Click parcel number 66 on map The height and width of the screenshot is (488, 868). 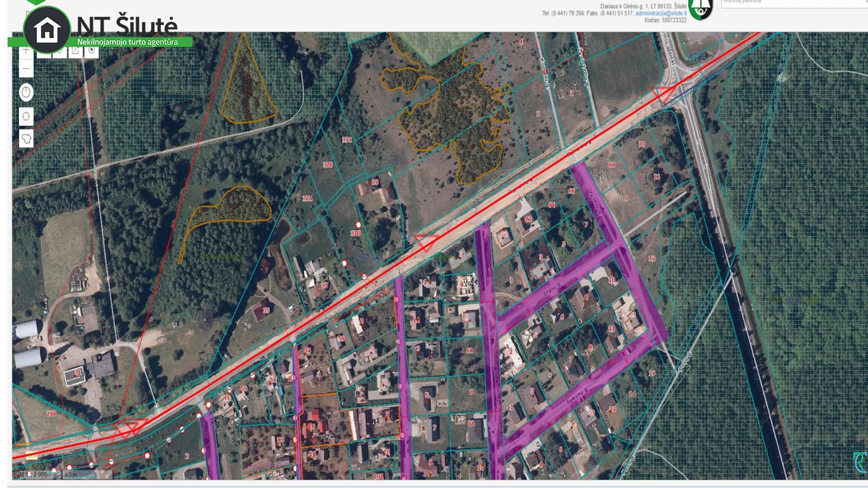(571, 191)
